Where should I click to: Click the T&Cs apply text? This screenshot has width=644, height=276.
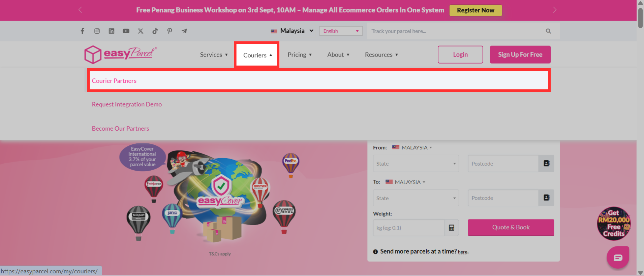(220, 254)
